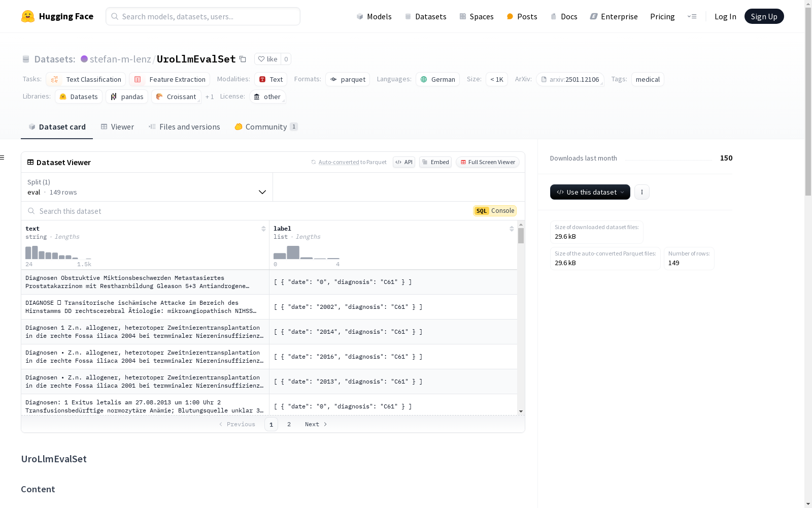Click the Sign Up button

[x=764, y=16]
